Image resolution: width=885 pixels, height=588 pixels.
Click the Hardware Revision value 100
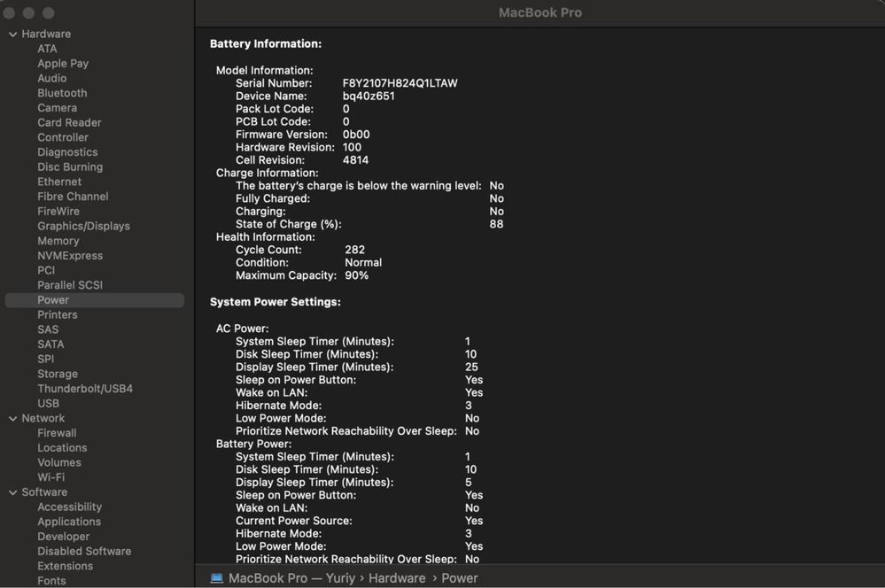coord(353,147)
